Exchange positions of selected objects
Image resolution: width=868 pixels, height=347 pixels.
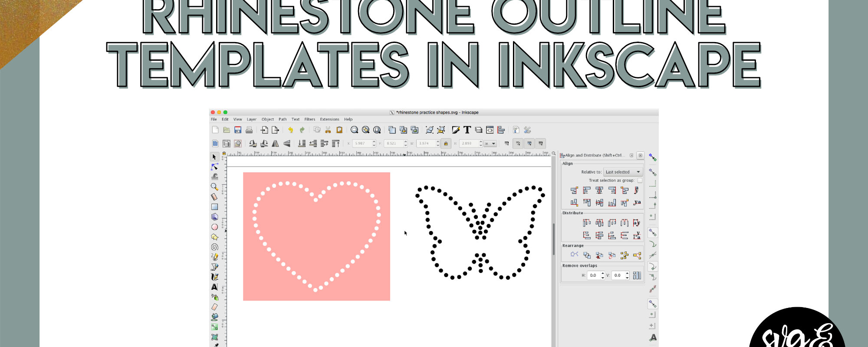pos(587,255)
